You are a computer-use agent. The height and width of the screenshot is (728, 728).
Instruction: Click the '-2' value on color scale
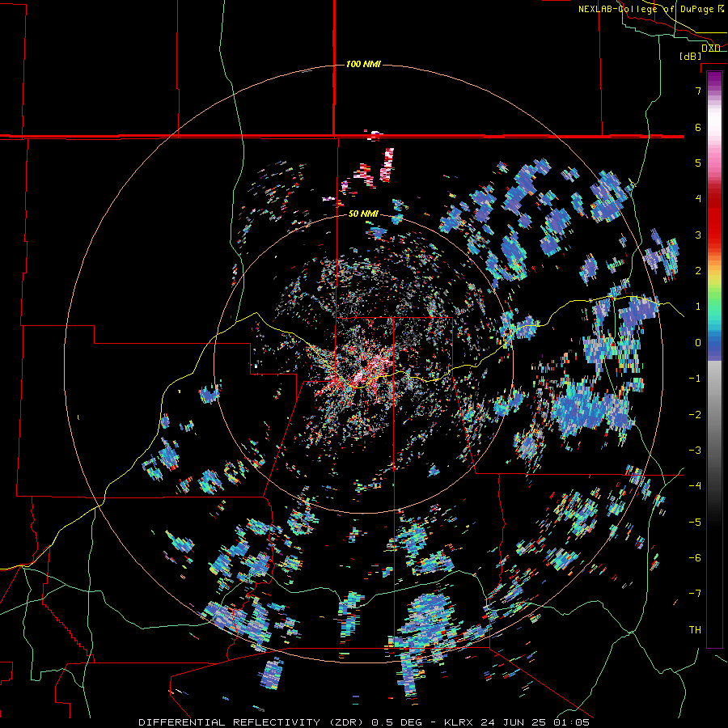point(695,415)
